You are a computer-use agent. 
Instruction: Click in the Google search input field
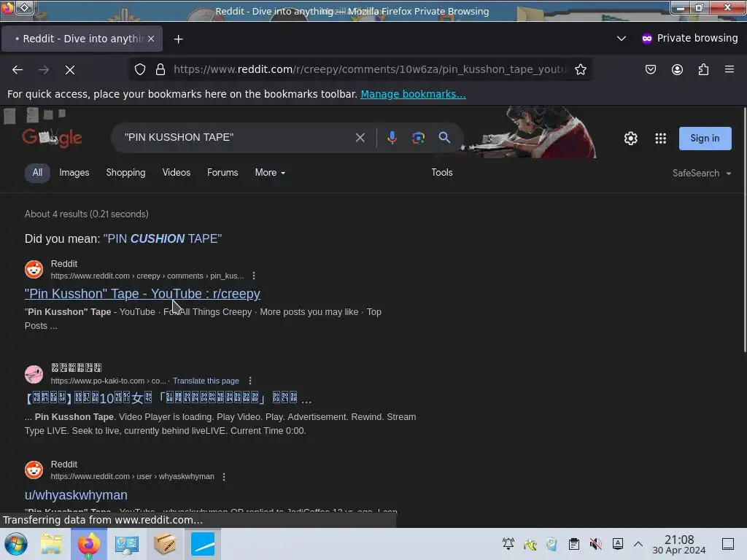point(236,138)
